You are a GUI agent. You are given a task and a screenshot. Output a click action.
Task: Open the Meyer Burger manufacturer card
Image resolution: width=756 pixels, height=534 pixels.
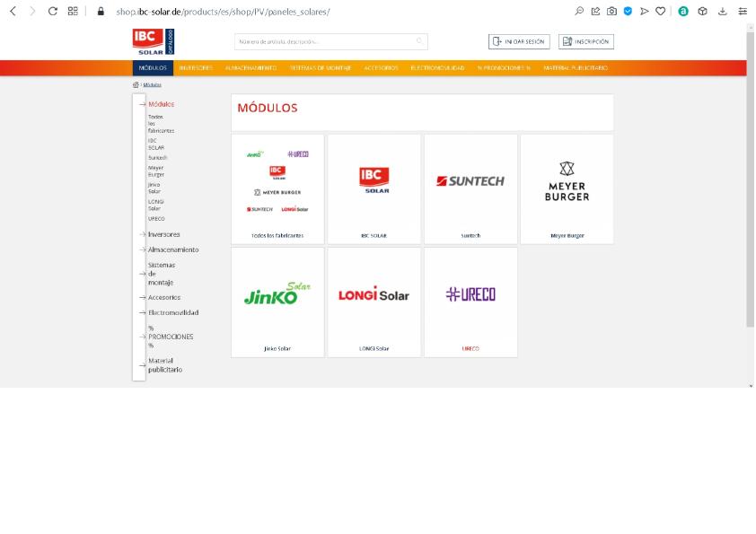point(567,189)
